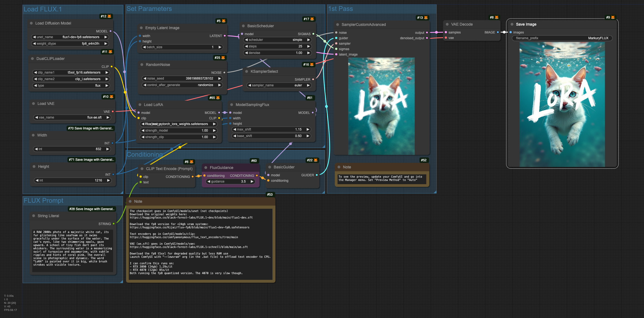
Task: Open the control_after_generate randomize combo
Action: click(x=182, y=85)
